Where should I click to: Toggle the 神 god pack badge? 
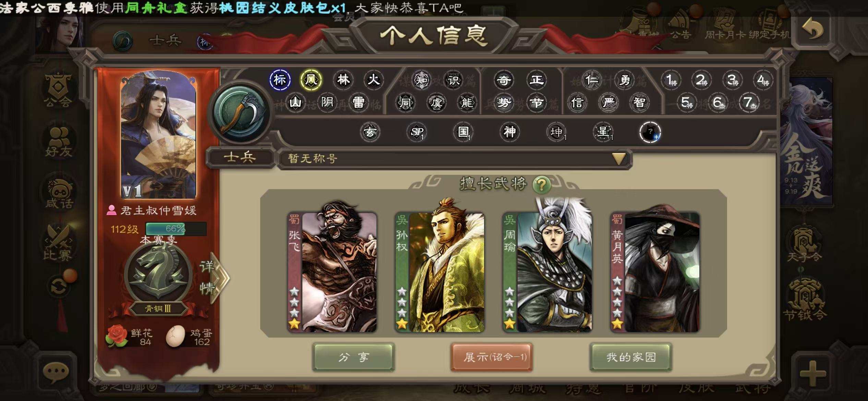(509, 132)
